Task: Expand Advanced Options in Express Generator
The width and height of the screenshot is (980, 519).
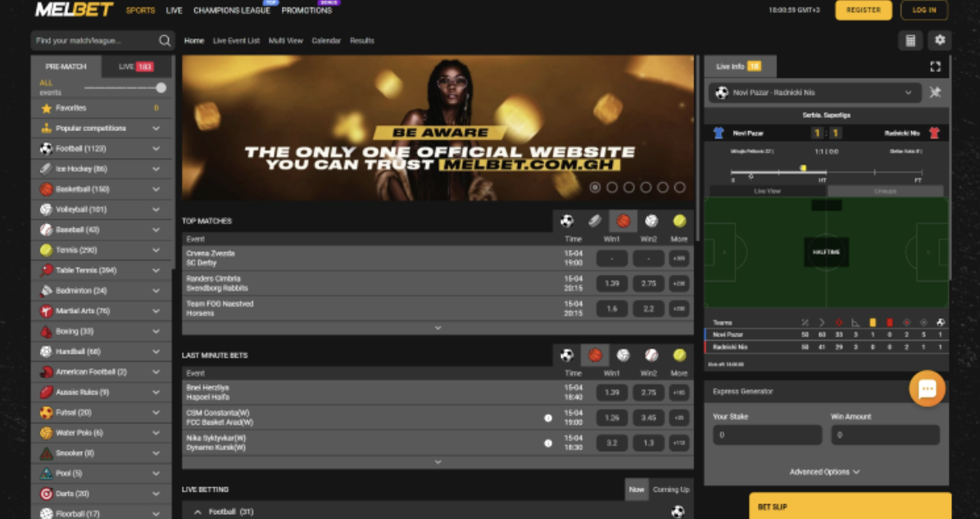Action: [x=825, y=472]
